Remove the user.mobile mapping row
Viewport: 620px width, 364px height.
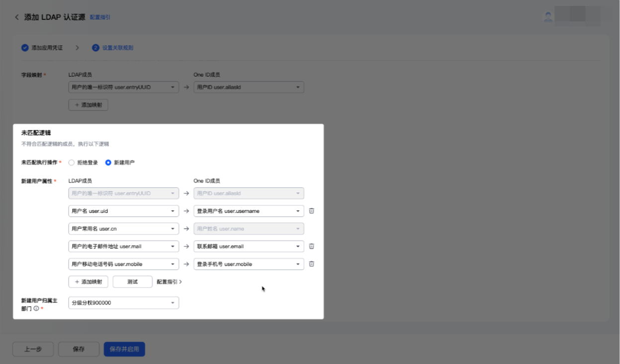tap(311, 264)
